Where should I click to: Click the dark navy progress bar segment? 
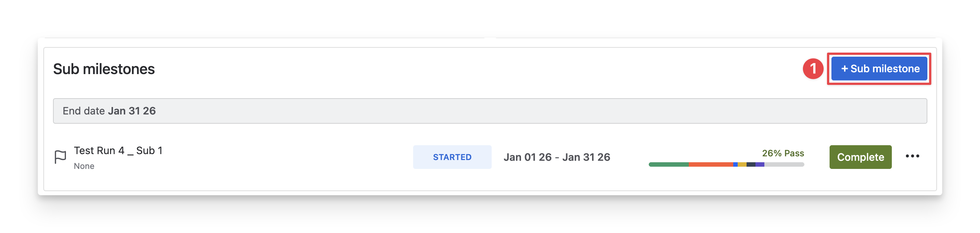(x=751, y=164)
